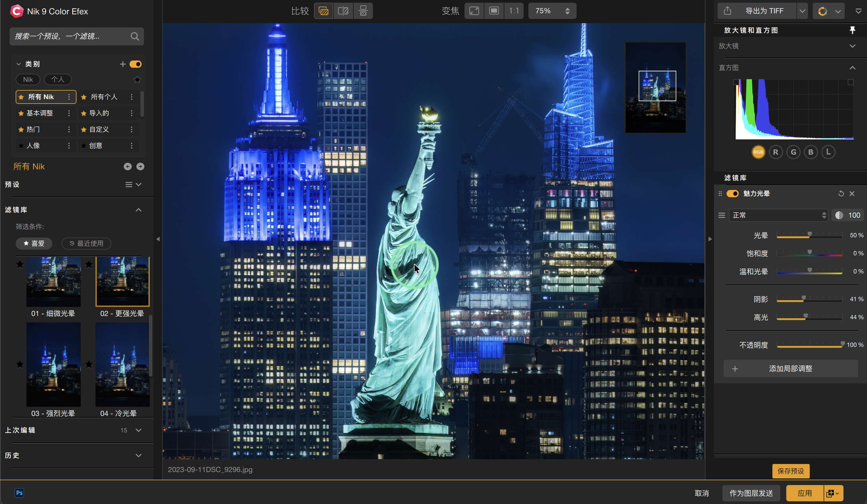Viewport: 867px width, 504px height.
Task: Go to previous category with left arrow
Action: coord(128,166)
